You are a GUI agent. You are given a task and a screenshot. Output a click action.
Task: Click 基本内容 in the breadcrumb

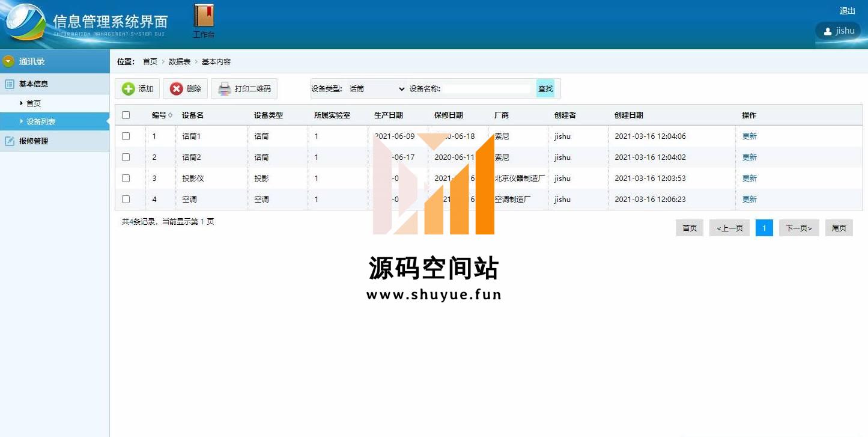(216, 62)
